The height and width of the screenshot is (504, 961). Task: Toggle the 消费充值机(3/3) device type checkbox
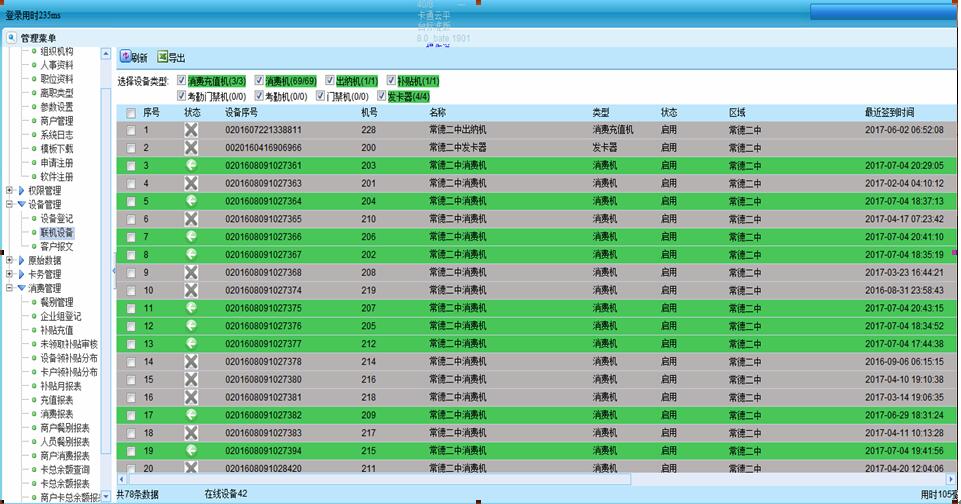181,80
